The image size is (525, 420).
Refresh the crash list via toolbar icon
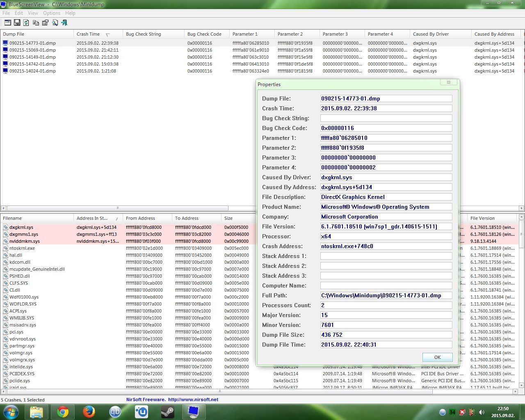point(26,23)
